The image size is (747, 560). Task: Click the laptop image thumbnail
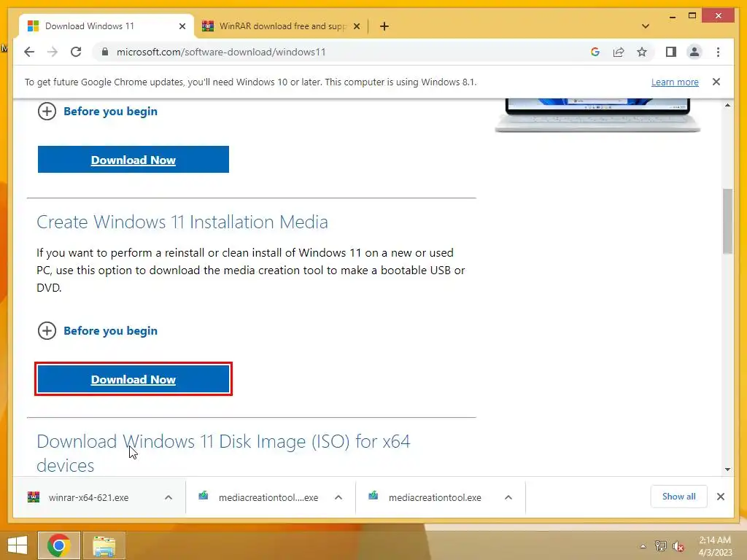[x=597, y=115]
